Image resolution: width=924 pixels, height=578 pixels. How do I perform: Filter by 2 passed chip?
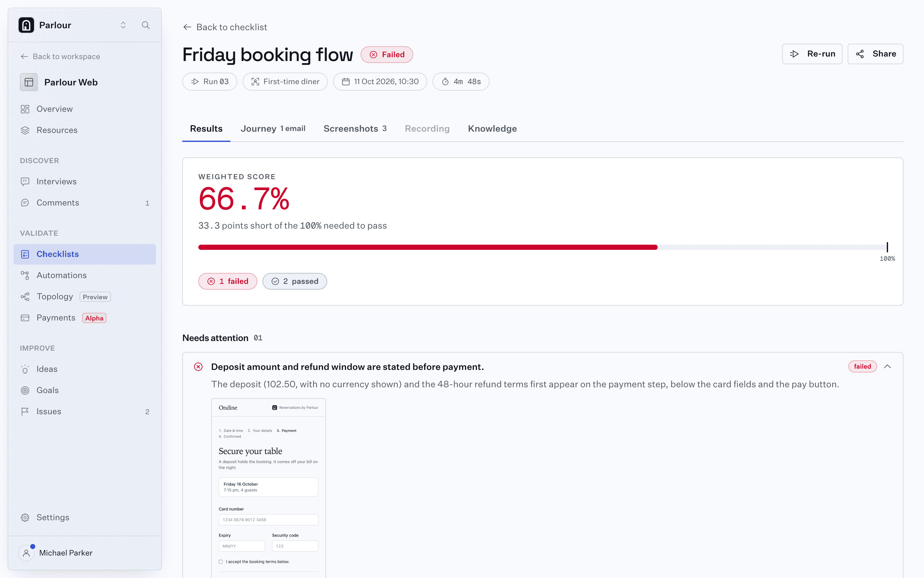click(295, 281)
